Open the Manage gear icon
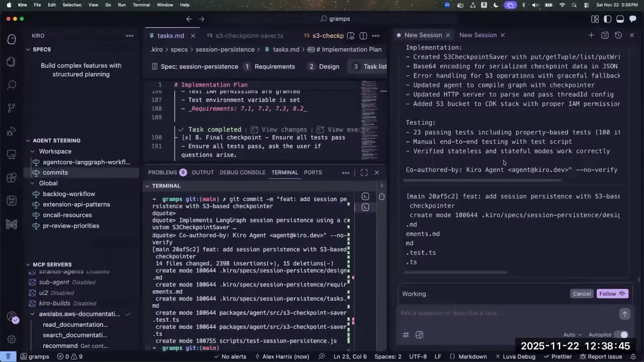 (x=11, y=340)
